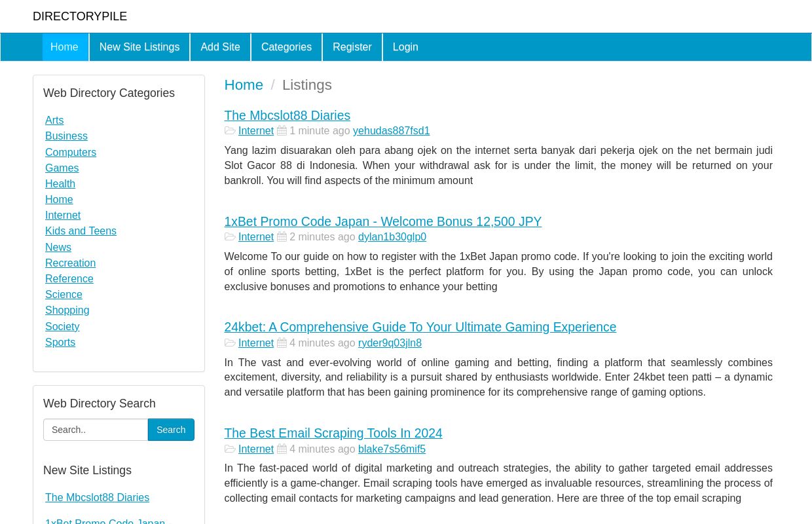View user profile blake7s56mif5

pos(392,449)
